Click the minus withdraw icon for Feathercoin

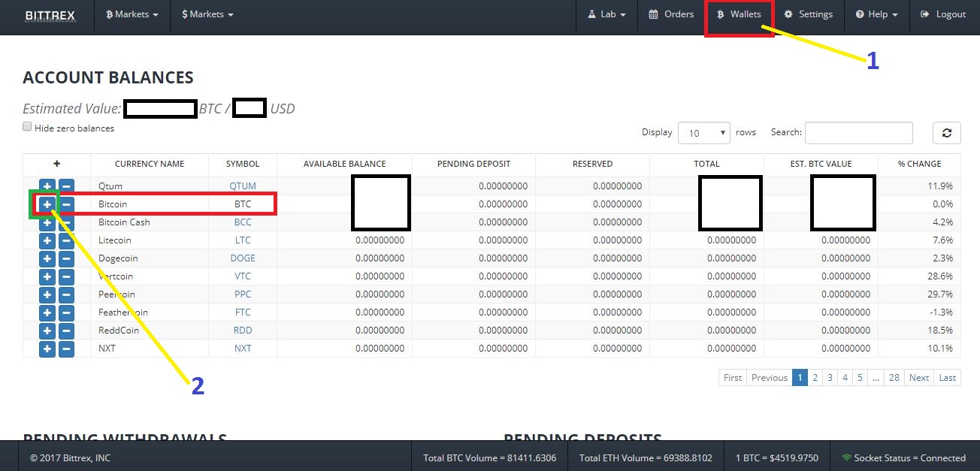click(66, 312)
